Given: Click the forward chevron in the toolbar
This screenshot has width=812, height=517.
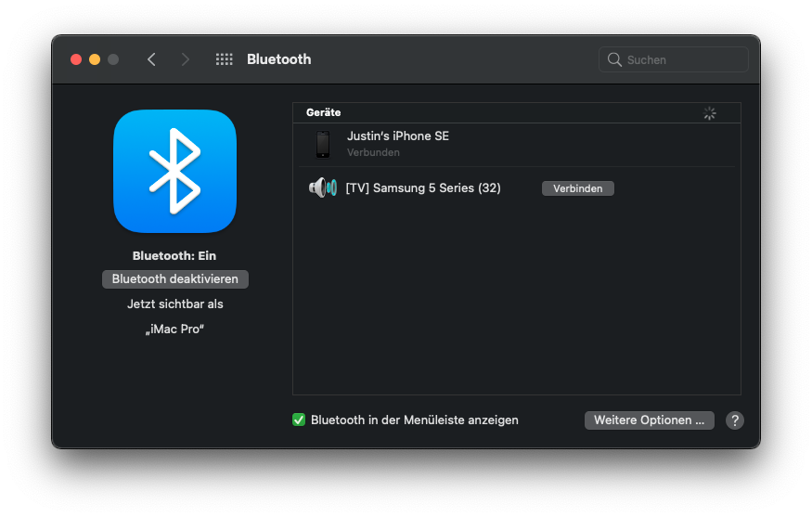Looking at the screenshot, I should pos(186,59).
